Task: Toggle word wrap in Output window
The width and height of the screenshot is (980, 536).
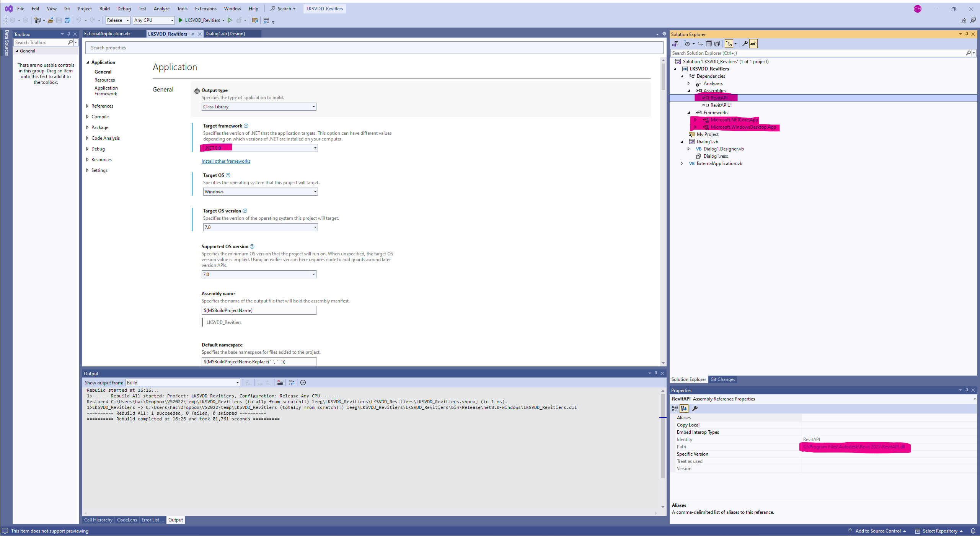Action: coord(292,382)
